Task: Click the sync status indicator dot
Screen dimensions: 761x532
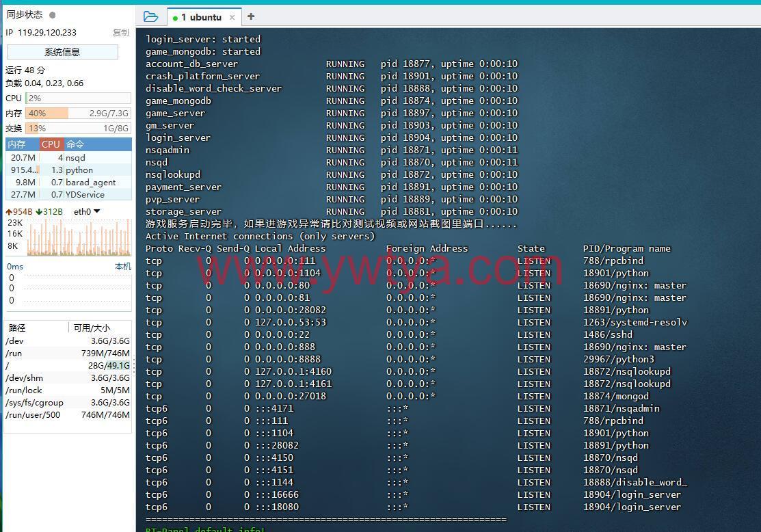Action: coord(53,14)
